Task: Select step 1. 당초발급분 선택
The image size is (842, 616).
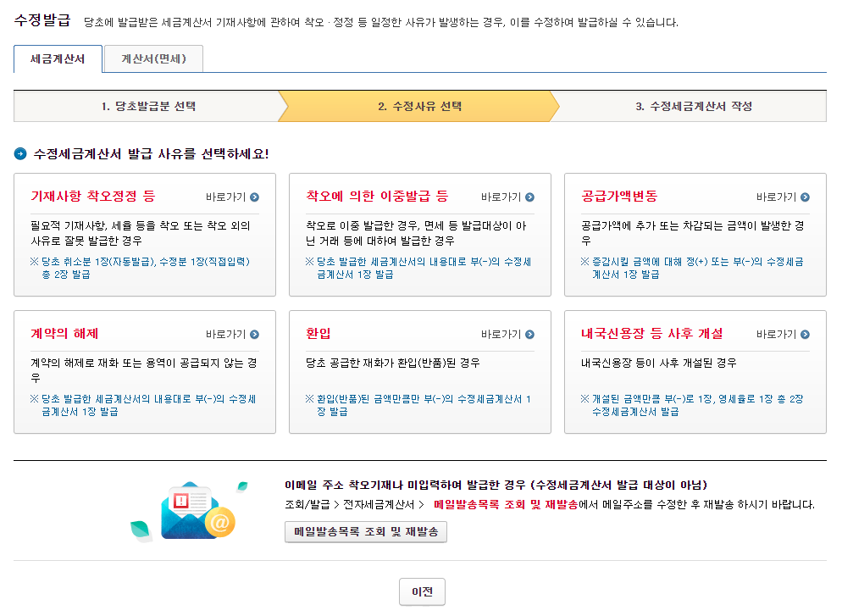Action: (x=149, y=106)
